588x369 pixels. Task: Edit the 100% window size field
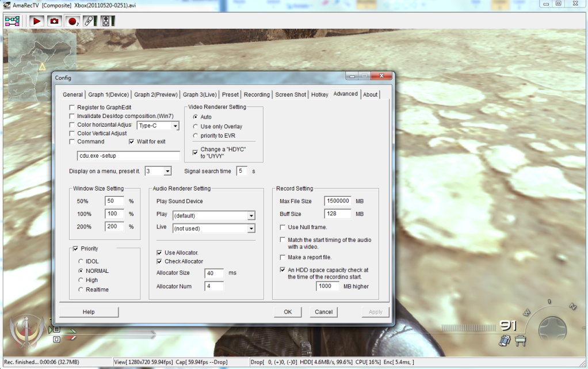pyautogui.click(x=114, y=214)
